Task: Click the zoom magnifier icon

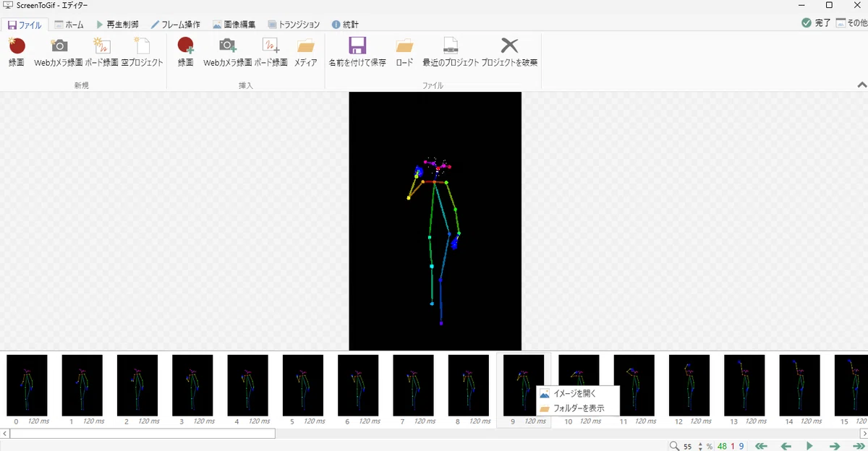Action: click(x=674, y=446)
